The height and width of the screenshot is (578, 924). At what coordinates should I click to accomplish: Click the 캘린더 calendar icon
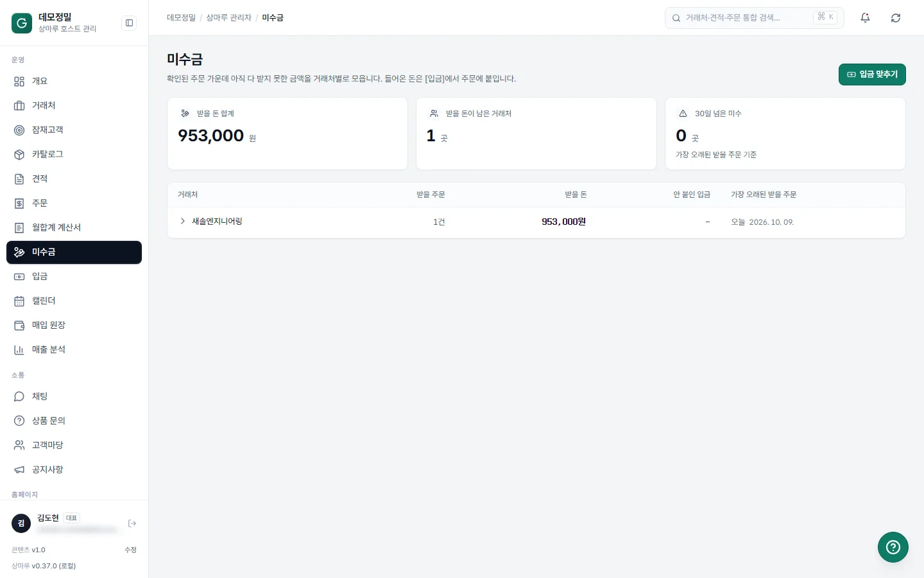point(19,301)
